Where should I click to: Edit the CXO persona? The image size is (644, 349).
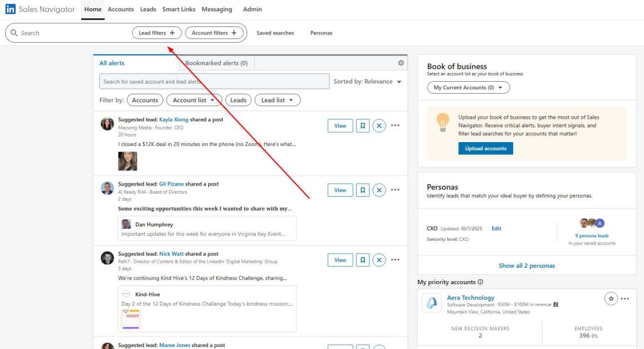(x=496, y=228)
